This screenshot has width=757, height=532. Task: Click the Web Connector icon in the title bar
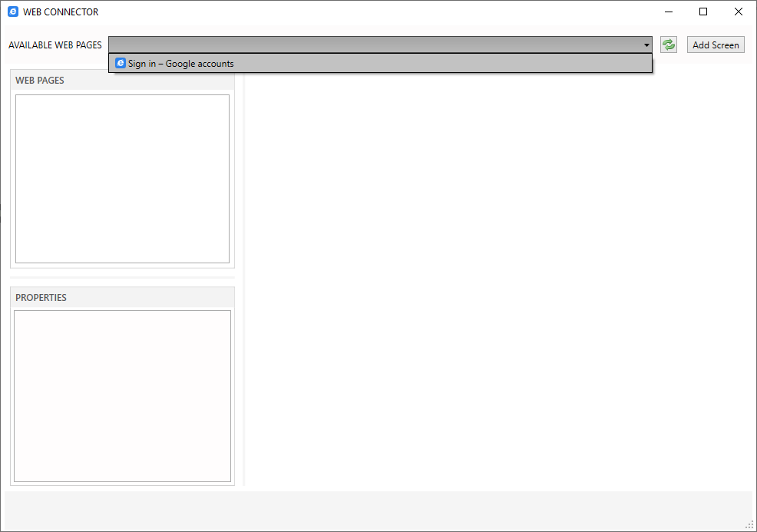(12, 12)
